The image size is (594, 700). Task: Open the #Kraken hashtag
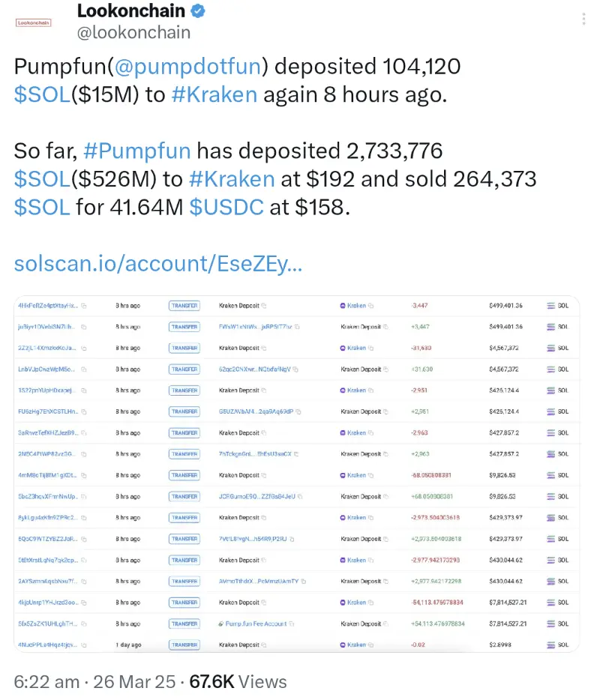coord(213,94)
